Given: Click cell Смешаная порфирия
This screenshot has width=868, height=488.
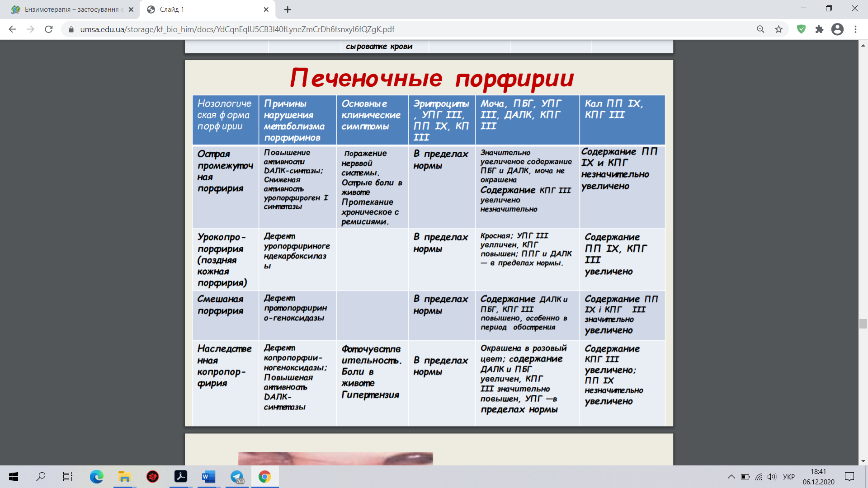Looking at the screenshot, I should point(225,315).
